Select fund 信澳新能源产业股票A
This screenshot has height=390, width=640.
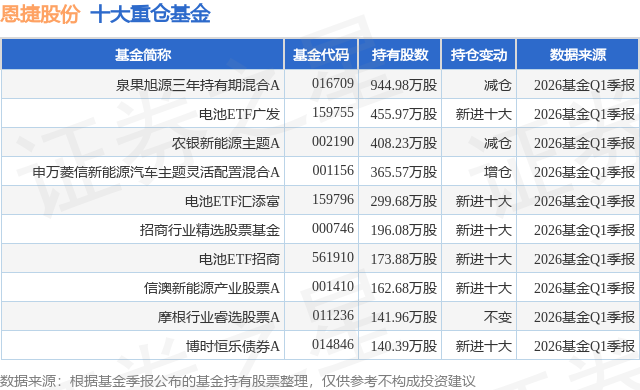[211, 288]
